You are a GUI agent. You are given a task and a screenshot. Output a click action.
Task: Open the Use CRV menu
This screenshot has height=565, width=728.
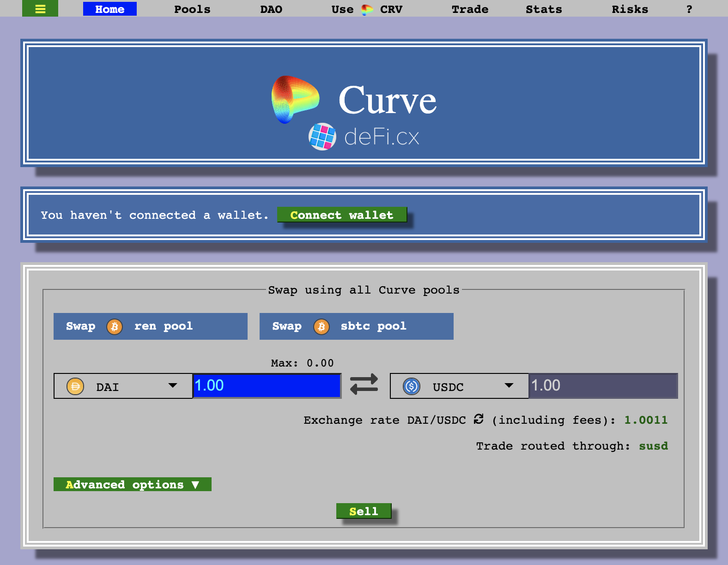pos(367,9)
